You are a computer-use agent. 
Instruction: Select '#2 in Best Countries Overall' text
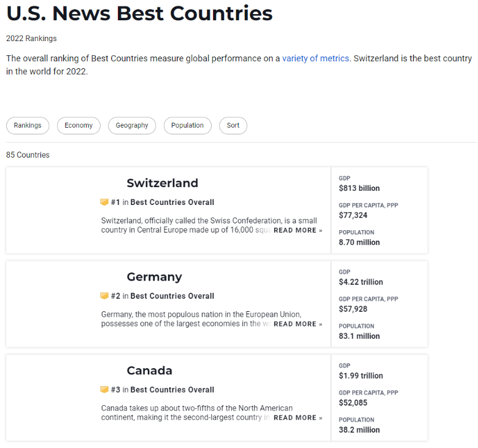point(163,296)
